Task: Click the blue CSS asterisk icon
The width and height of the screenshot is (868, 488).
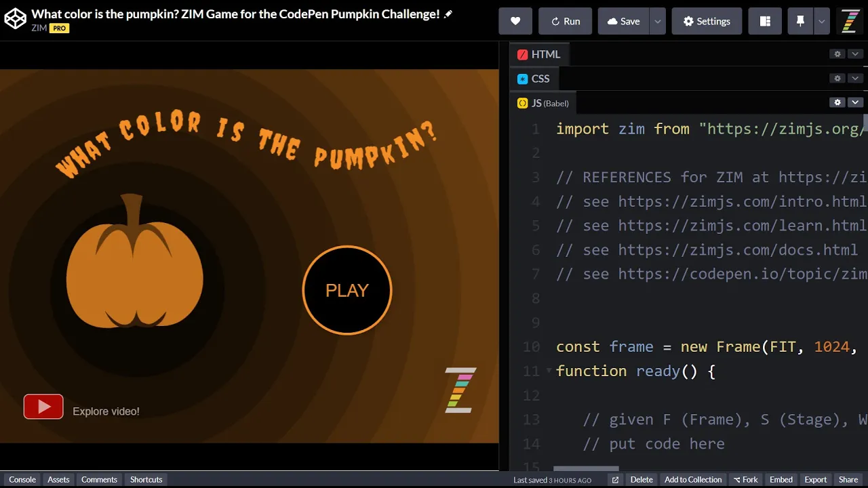Action: pos(522,79)
